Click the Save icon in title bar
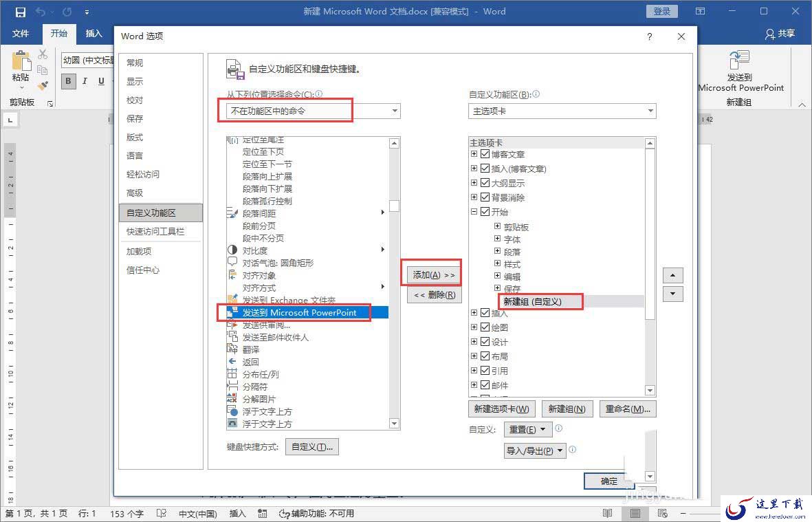Viewport: 812px width, 522px height. tap(20, 12)
